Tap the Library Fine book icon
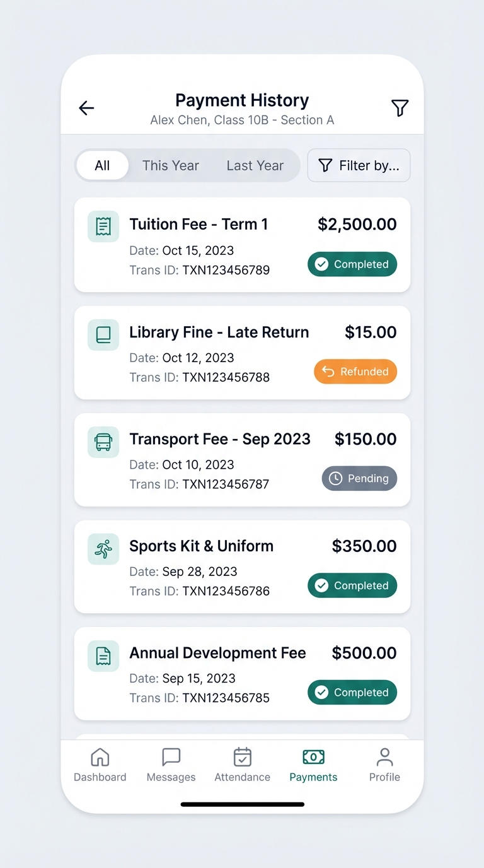The width and height of the screenshot is (484, 868). point(103,334)
